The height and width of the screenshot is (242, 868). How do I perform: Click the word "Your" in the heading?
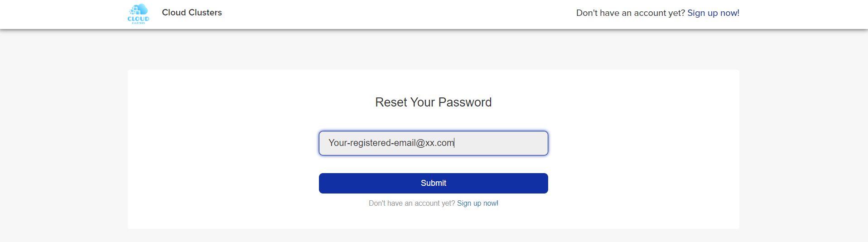tap(423, 102)
